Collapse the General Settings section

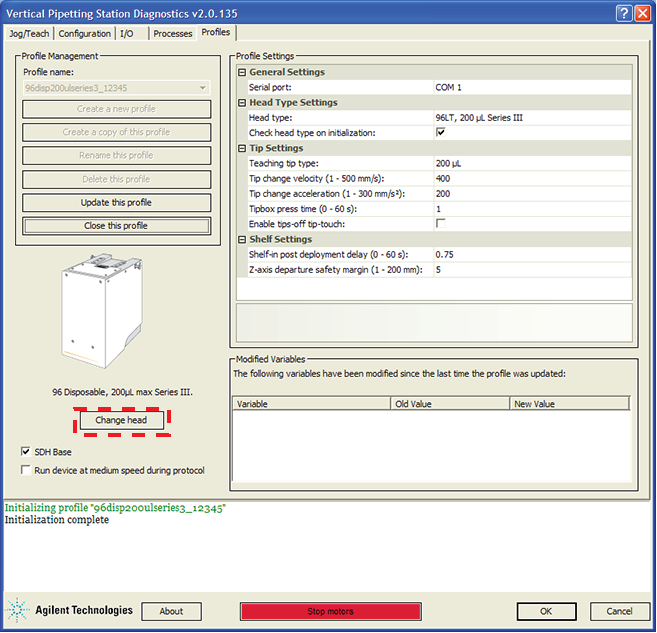click(x=242, y=73)
